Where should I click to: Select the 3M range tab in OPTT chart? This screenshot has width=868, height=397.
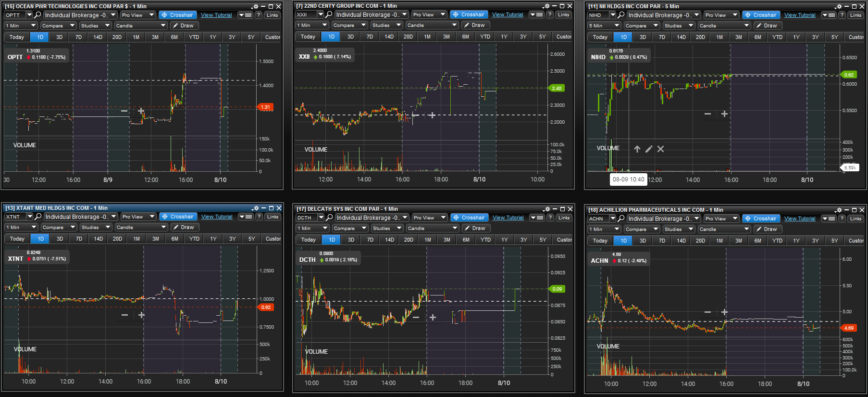pos(155,37)
